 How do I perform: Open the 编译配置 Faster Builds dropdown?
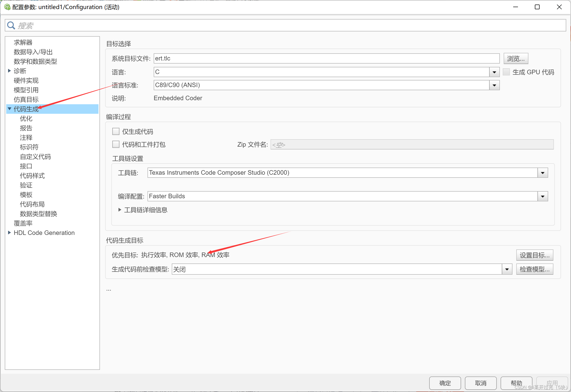(542, 196)
